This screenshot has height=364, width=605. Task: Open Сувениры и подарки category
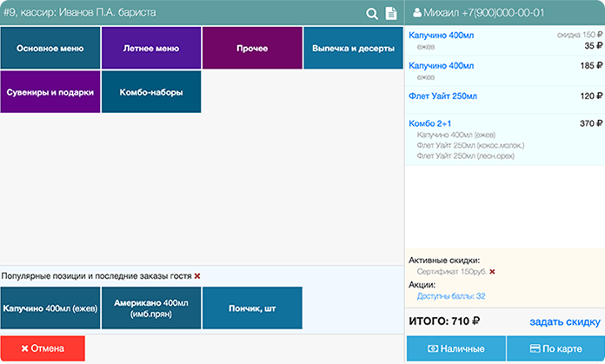pos(50,91)
